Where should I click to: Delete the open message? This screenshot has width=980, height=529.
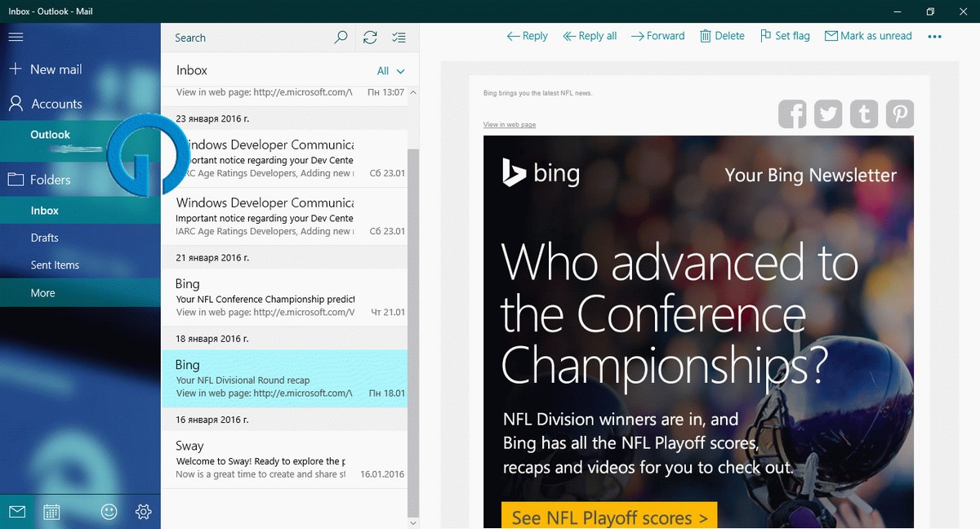pos(722,36)
